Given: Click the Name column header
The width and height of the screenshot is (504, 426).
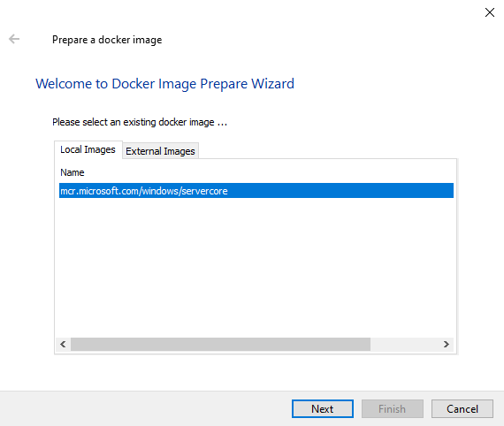Looking at the screenshot, I should 73,172.
